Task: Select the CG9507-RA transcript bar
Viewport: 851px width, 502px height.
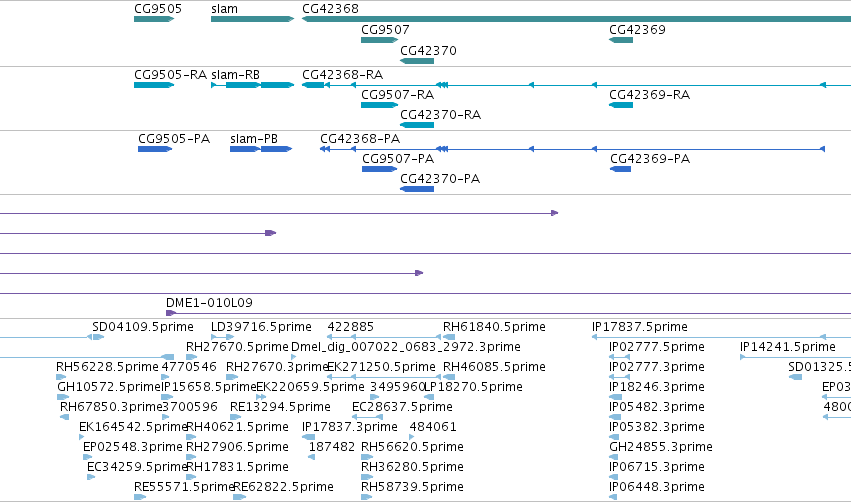Action: coord(379,105)
